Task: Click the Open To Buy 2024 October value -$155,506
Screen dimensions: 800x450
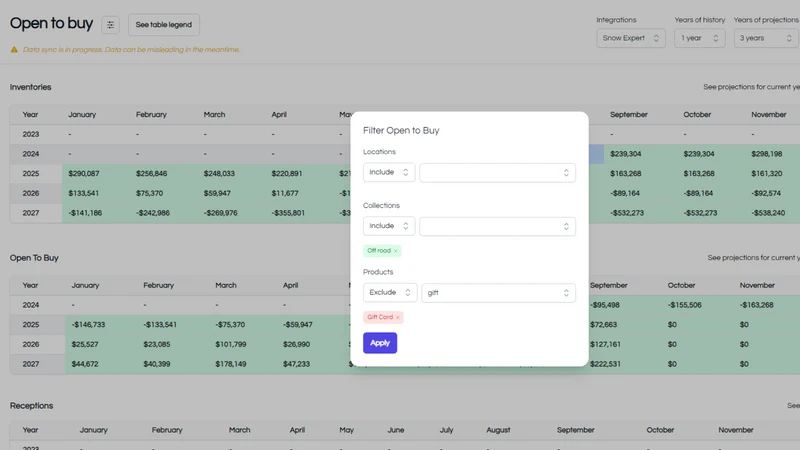Action: coord(685,305)
